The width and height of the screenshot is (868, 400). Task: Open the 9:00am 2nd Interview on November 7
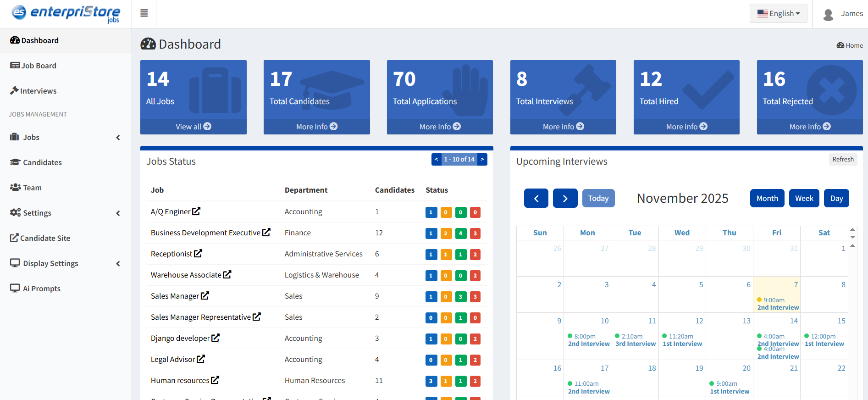pos(778,304)
